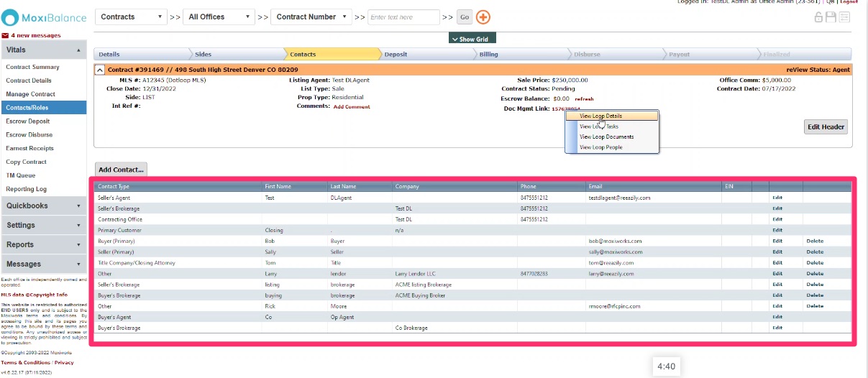
Task: Click the Edit Header button
Action: pyautogui.click(x=826, y=127)
